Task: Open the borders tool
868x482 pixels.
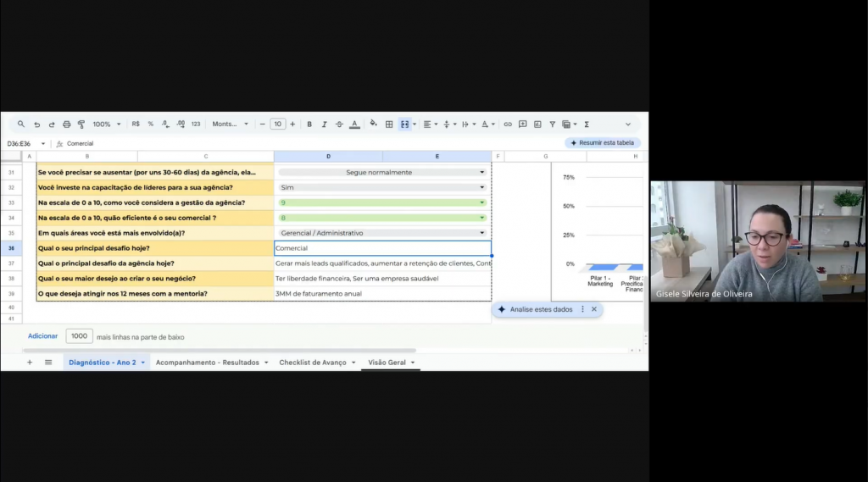Action: pos(389,125)
